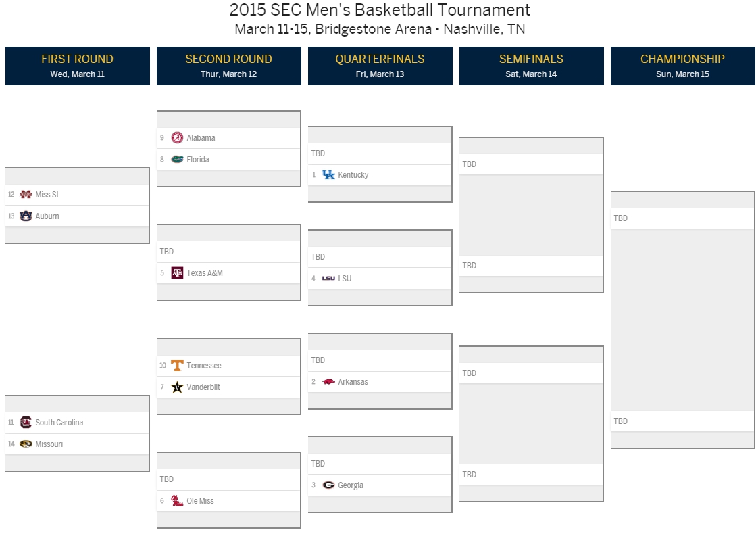Click the Florida Gators logo
756x549 pixels.
(178, 159)
